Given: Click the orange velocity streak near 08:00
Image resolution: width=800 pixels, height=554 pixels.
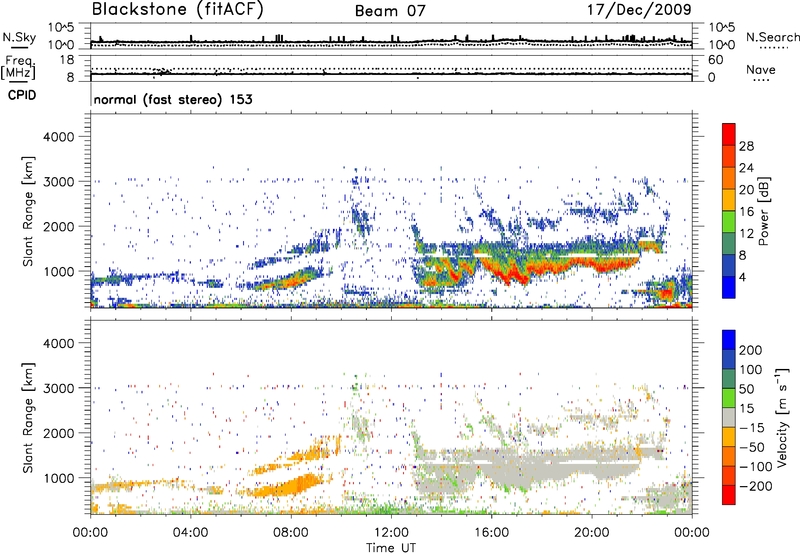Looking at the screenshot, I should (288, 485).
